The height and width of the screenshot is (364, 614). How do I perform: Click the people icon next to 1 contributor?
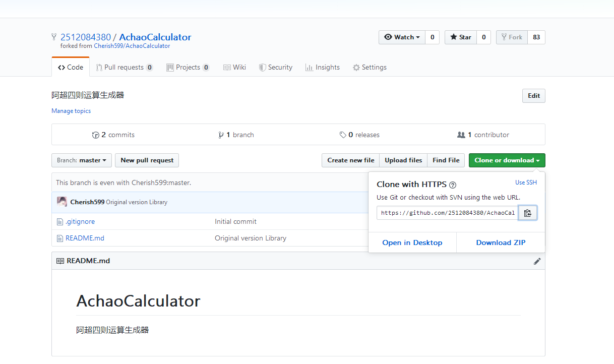(461, 135)
